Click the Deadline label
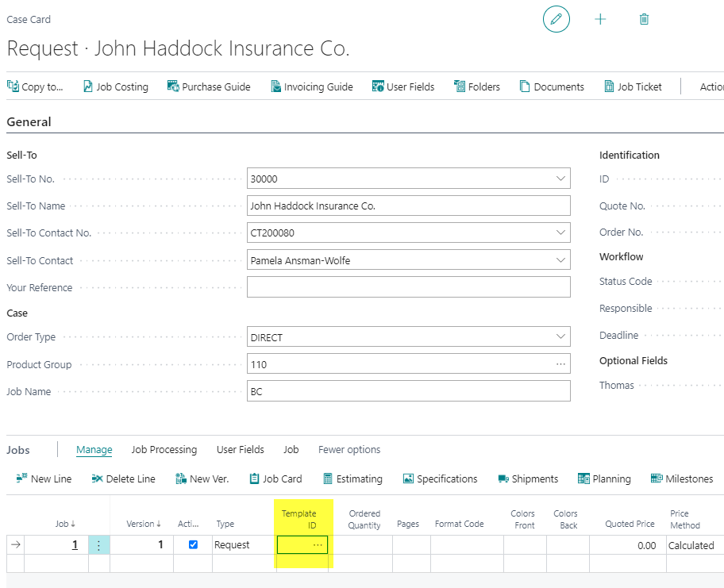This screenshot has height=588, width=724. pyautogui.click(x=618, y=335)
